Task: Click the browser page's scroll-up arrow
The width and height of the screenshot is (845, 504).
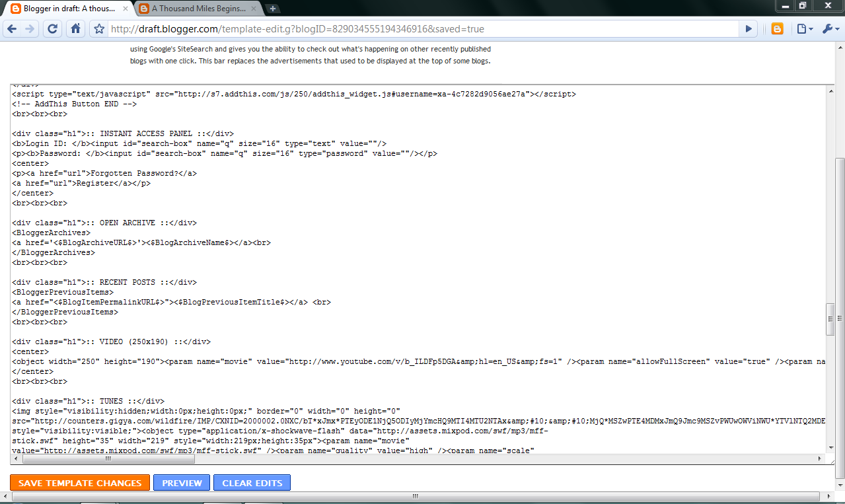Action: [x=840, y=48]
